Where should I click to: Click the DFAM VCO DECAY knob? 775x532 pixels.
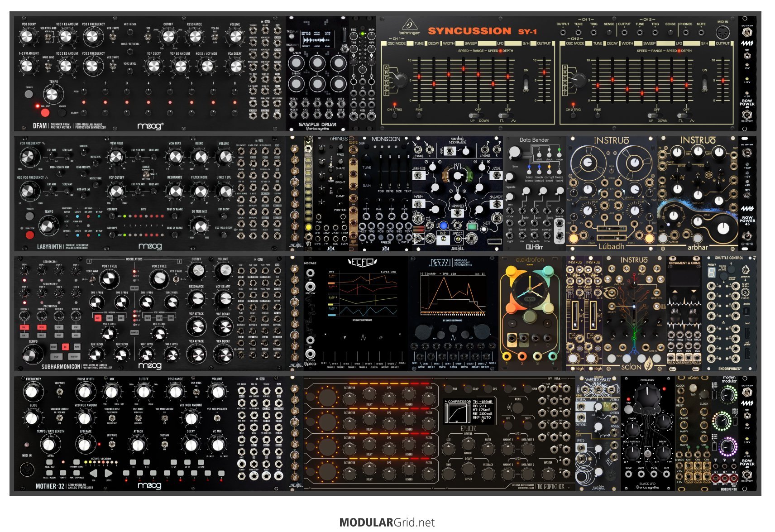(x=27, y=37)
